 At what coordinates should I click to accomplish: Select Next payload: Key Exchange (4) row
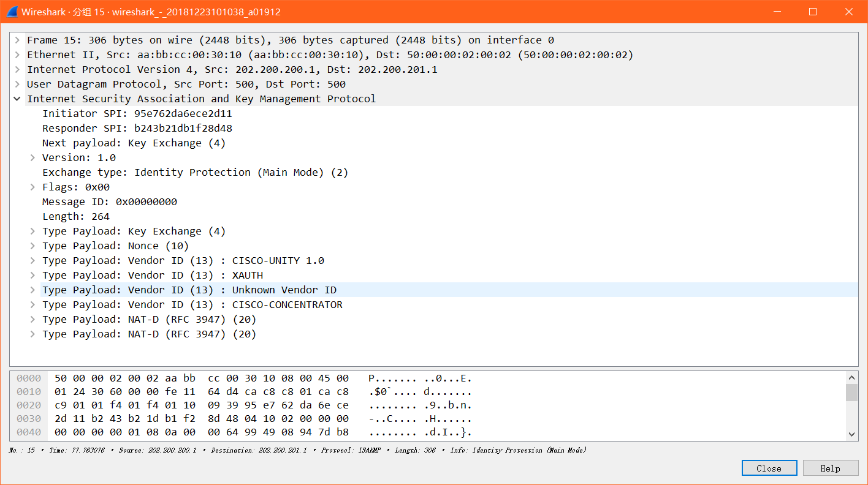point(134,143)
